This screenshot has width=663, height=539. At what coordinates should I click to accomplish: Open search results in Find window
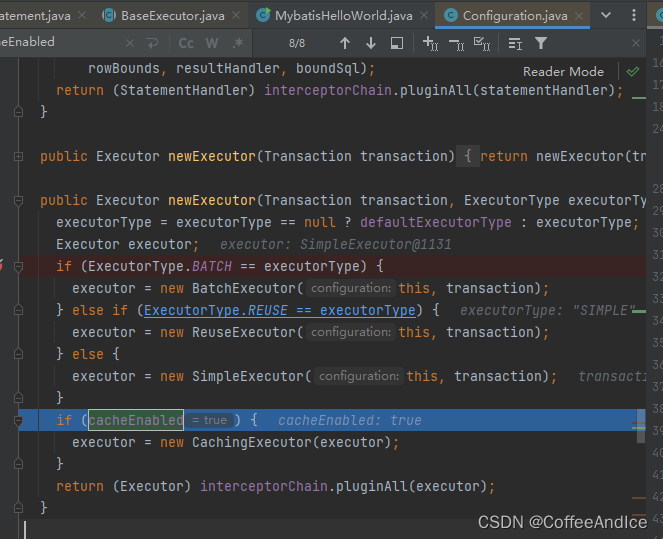click(x=397, y=43)
